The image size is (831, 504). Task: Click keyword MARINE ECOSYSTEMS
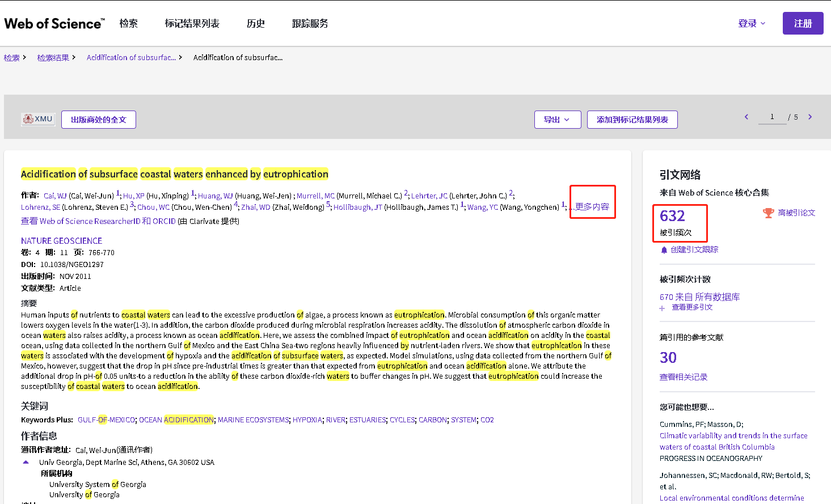254,420
